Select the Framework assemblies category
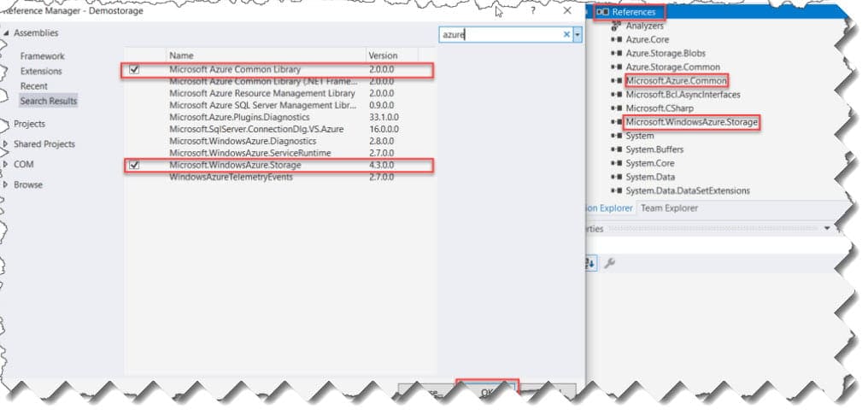Screen dimensions: 868x415 point(42,56)
